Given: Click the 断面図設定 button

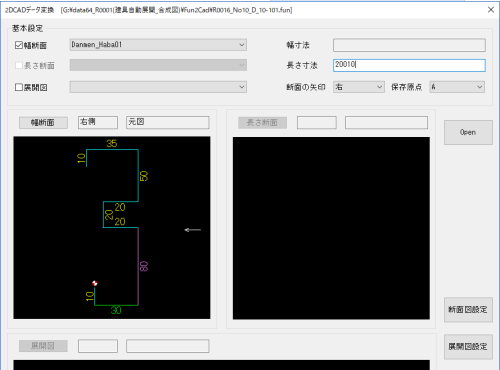Looking at the screenshot, I should point(468,310).
